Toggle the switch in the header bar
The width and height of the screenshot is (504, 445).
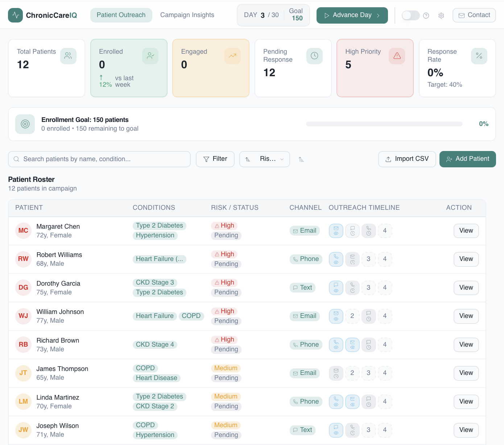(x=410, y=15)
